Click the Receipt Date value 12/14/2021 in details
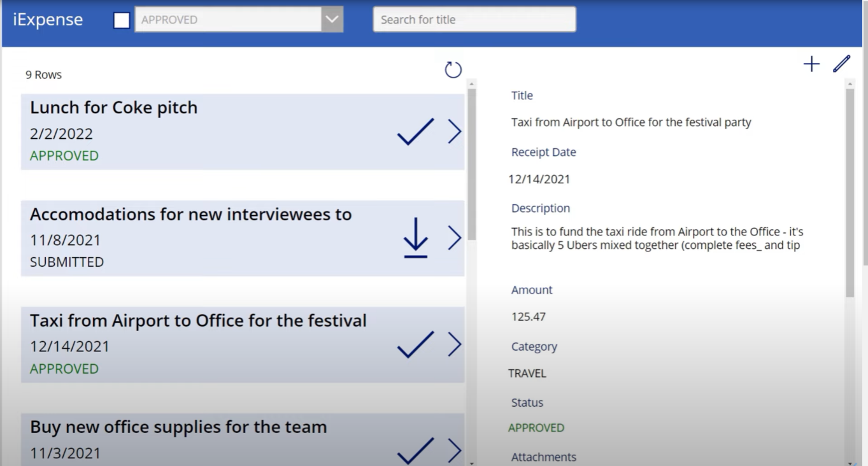868x466 pixels. [x=539, y=180]
